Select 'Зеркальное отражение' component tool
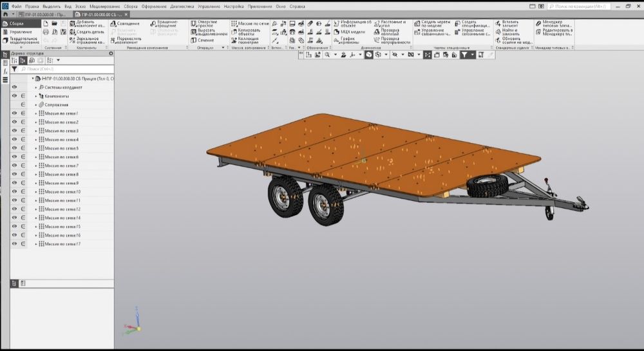Screen dimensions: 644x351 point(87,40)
